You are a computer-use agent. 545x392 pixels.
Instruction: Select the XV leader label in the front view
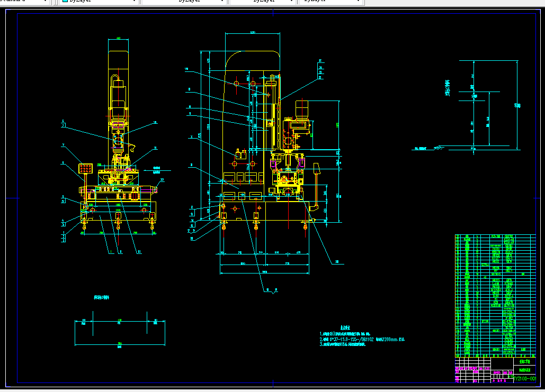pyautogui.click(x=162, y=180)
